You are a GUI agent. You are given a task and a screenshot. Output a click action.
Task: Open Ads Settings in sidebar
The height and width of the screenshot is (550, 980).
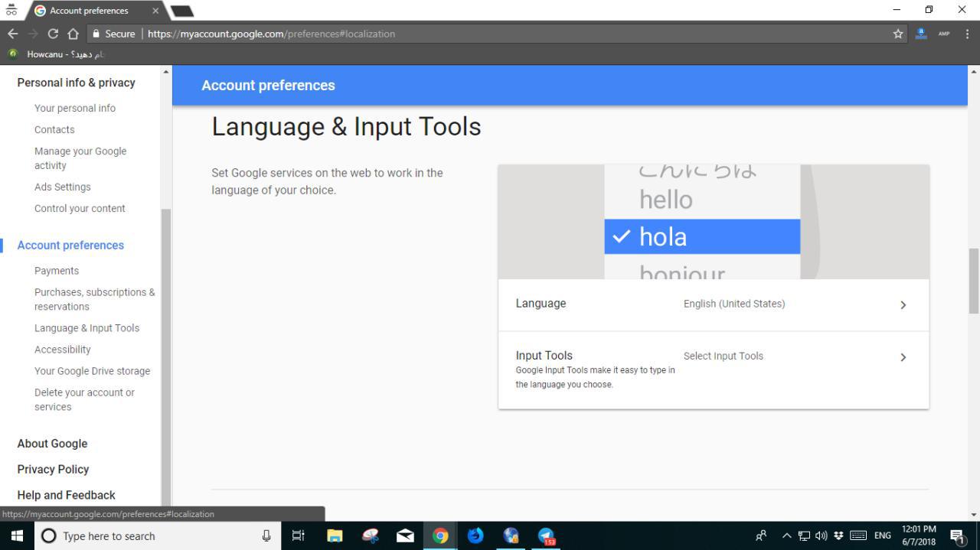[x=62, y=187]
